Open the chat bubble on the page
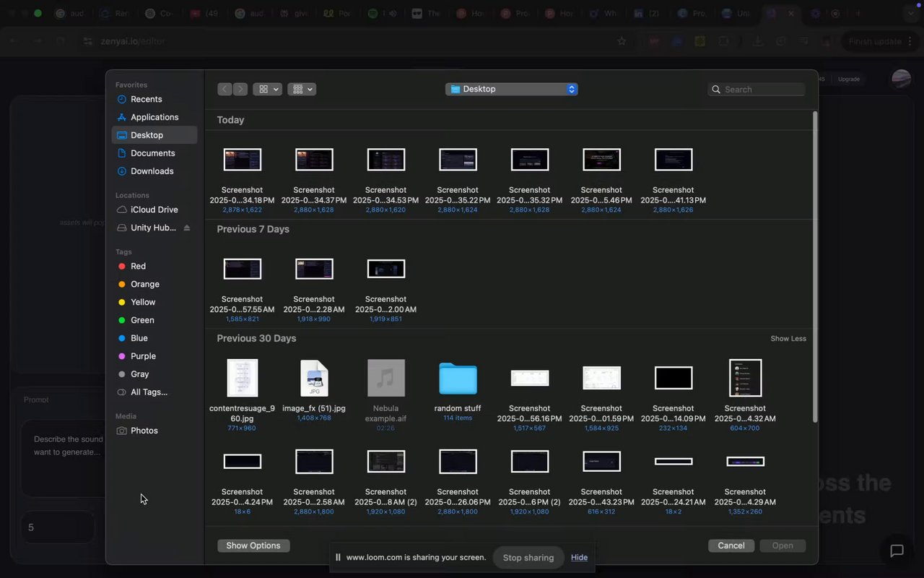The height and width of the screenshot is (578, 924). 897,551
